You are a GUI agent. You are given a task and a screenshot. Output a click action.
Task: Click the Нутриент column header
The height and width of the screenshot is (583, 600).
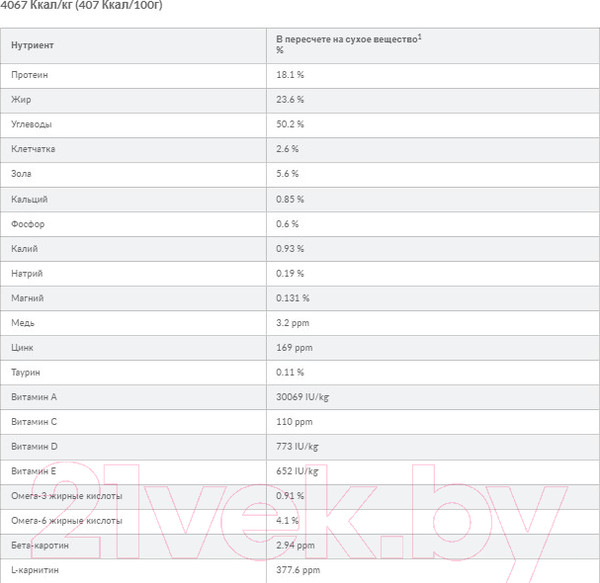33,46
